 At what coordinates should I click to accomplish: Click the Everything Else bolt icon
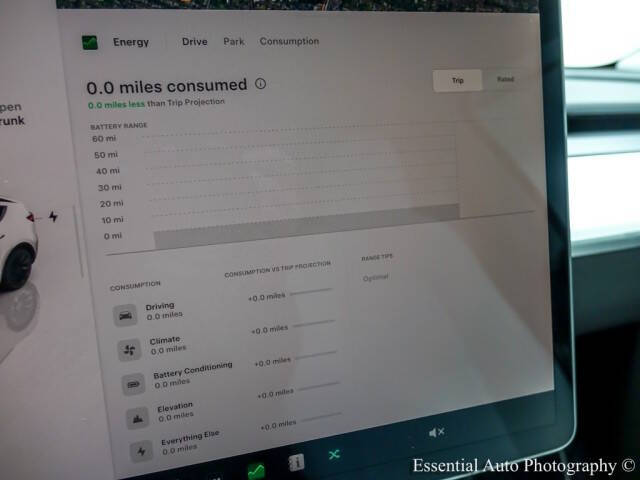tap(141, 451)
